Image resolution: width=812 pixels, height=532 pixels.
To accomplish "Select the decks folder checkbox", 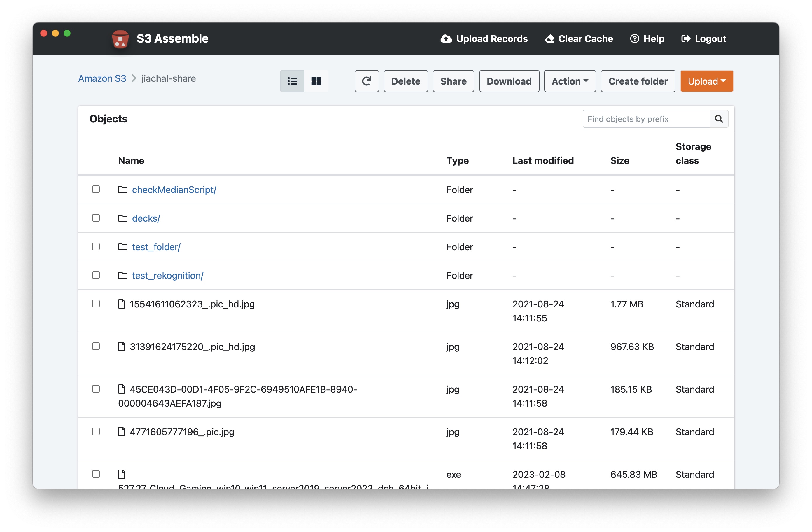I will coord(96,218).
